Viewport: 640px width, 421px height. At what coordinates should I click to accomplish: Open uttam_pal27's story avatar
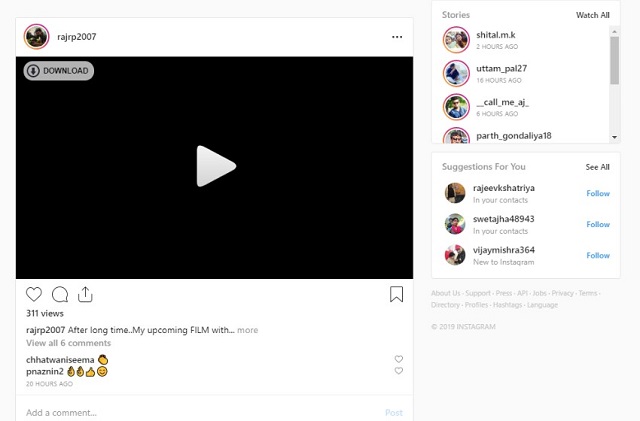456,74
